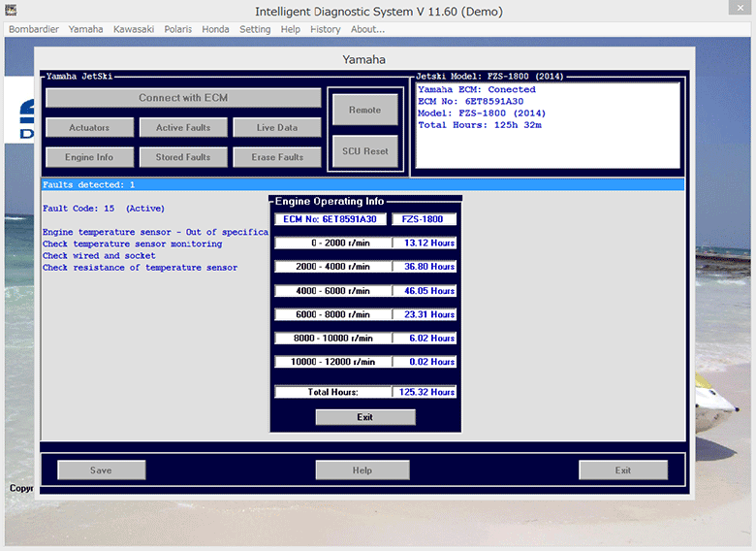Click the 6.02 Hours value

click(425, 339)
